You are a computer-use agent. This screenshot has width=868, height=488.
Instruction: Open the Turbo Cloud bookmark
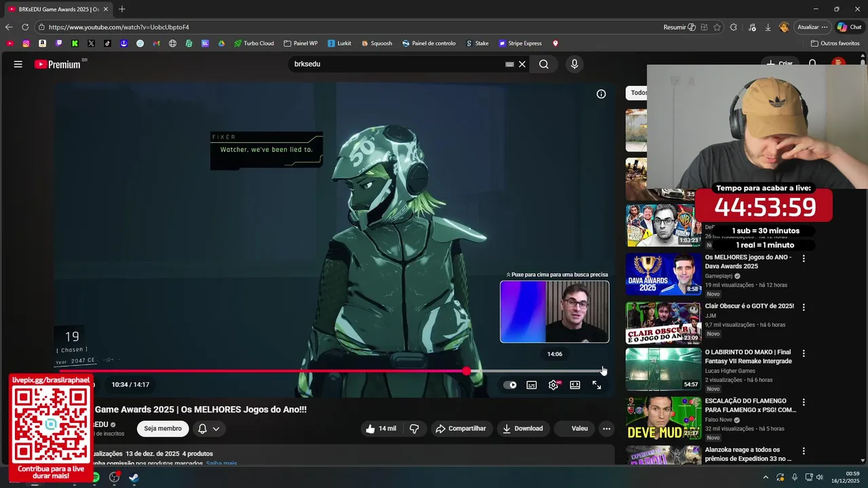tap(254, 43)
